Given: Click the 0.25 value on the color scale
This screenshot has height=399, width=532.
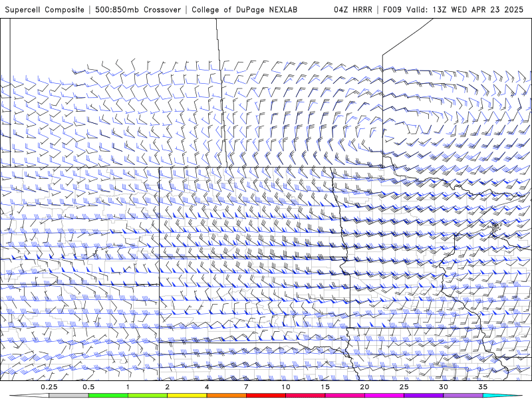Looking at the screenshot, I should (49, 387).
